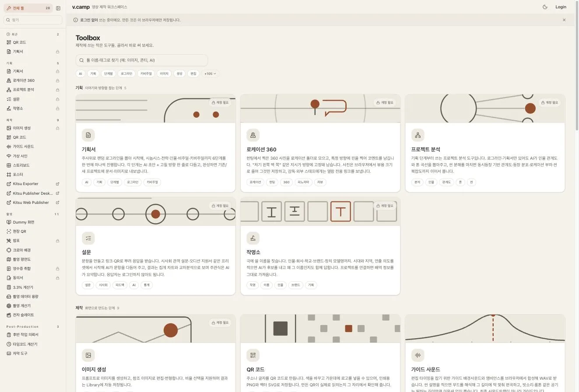Select the 전체 툴 tab in the sidebar
Screen dimensions: 579x392
[28, 8]
